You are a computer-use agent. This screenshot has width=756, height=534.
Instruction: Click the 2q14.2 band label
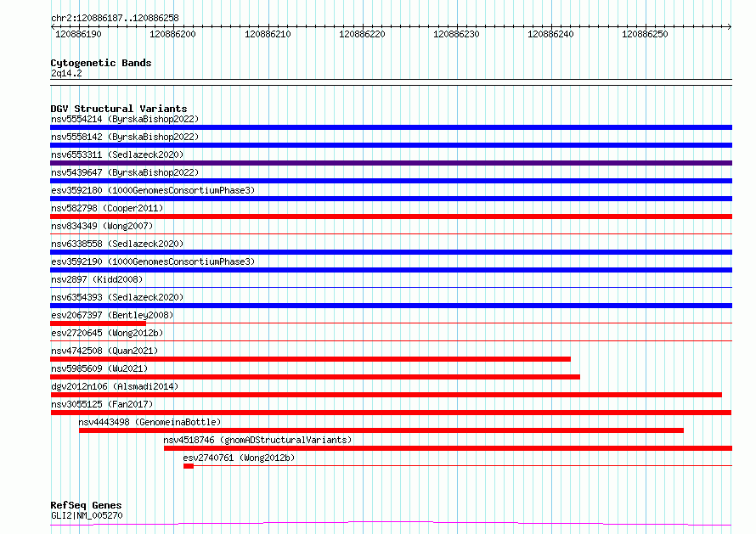(66, 73)
